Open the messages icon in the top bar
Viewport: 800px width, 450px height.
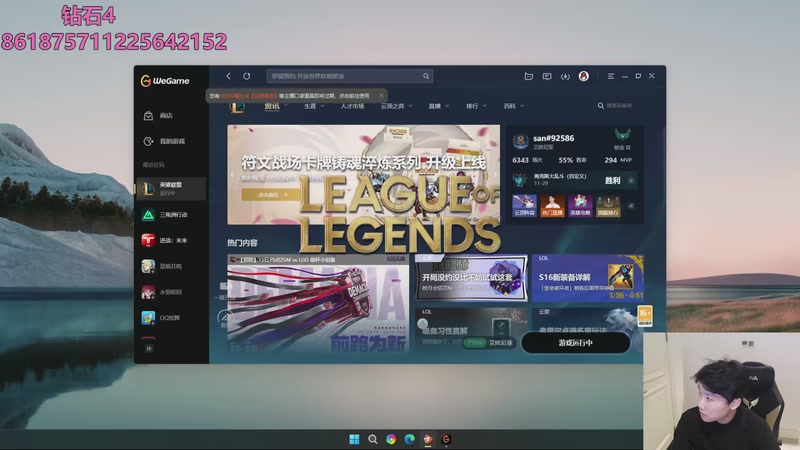(547, 76)
